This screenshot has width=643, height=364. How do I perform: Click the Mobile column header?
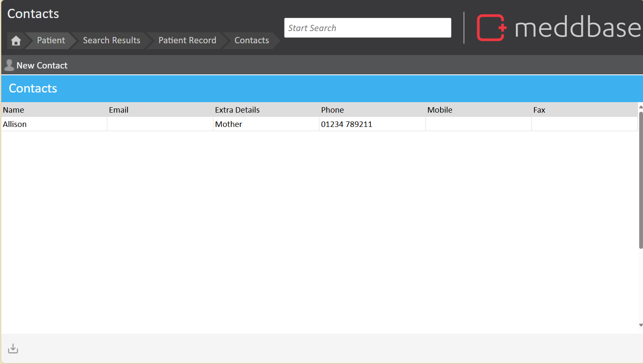(440, 110)
